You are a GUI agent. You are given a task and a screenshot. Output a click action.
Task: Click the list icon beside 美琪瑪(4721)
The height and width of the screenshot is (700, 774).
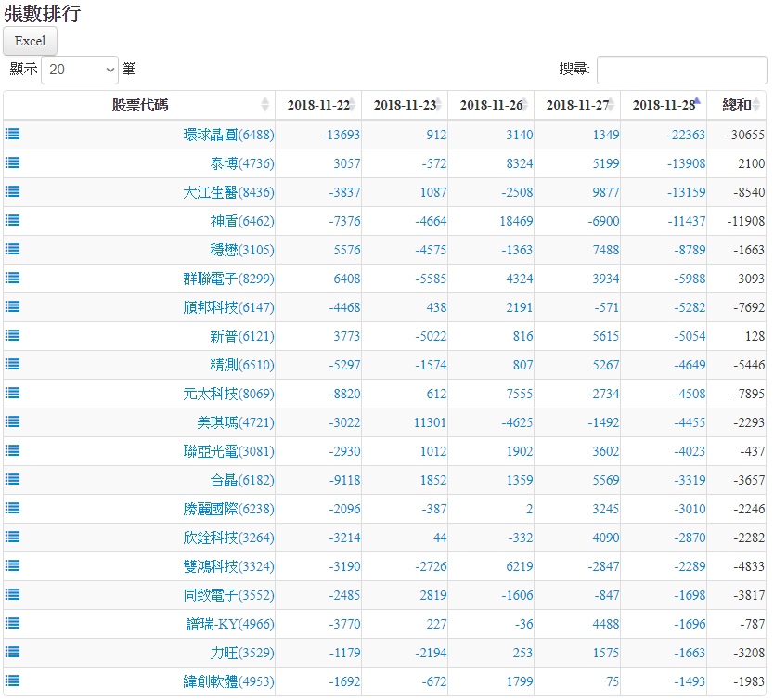tap(13, 421)
